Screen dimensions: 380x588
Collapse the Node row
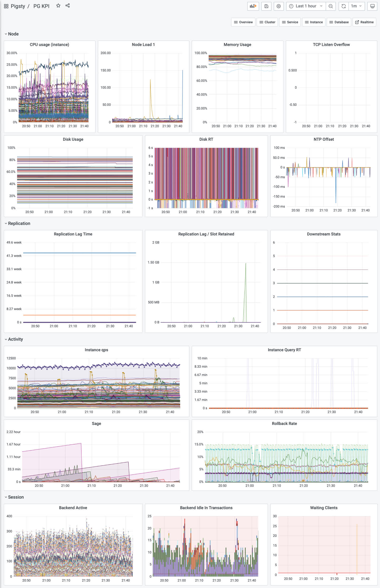(11, 34)
